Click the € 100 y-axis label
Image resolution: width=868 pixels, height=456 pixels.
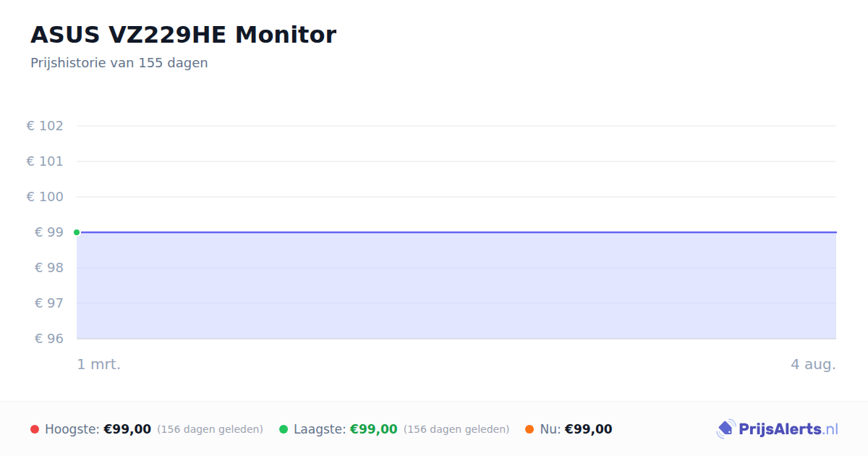[45, 197]
